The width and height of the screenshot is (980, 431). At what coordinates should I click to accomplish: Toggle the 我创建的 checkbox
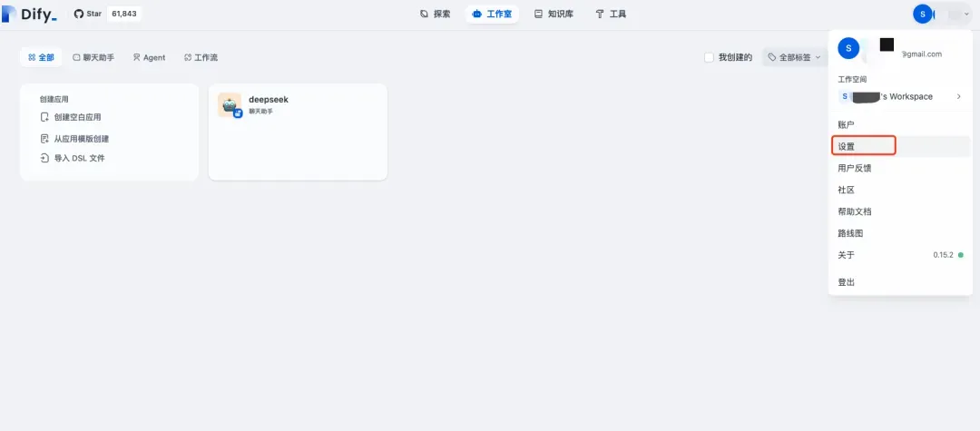point(709,57)
